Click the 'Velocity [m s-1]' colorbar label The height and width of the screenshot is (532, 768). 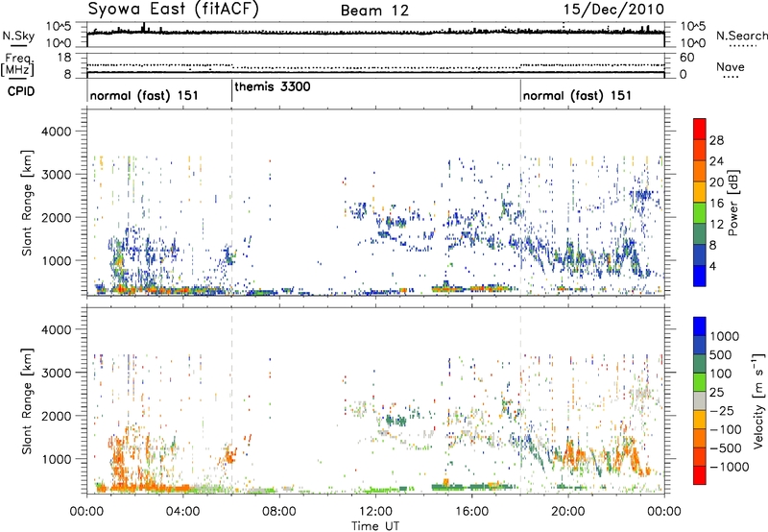pyautogui.click(x=758, y=400)
